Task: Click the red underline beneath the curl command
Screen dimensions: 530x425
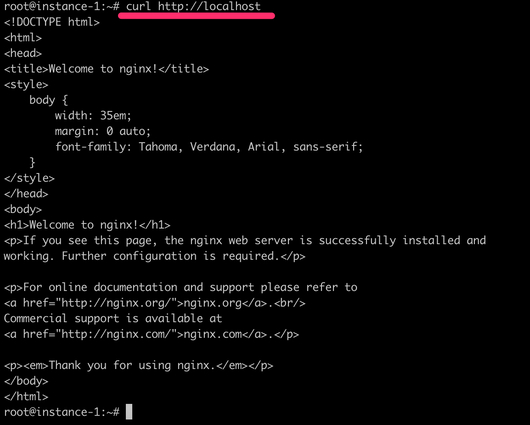Action: click(196, 16)
